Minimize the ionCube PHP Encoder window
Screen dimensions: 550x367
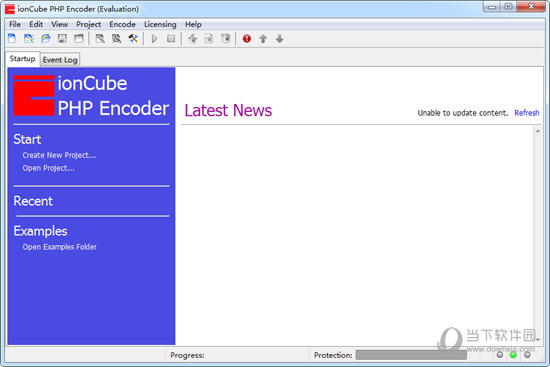(492, 7)
